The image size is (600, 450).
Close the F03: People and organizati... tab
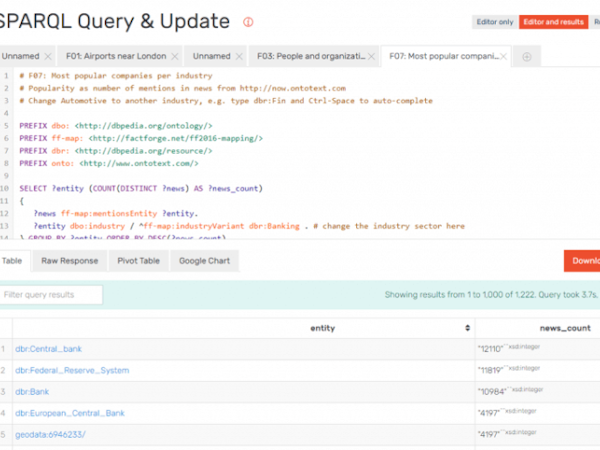(x=371, y=57)
